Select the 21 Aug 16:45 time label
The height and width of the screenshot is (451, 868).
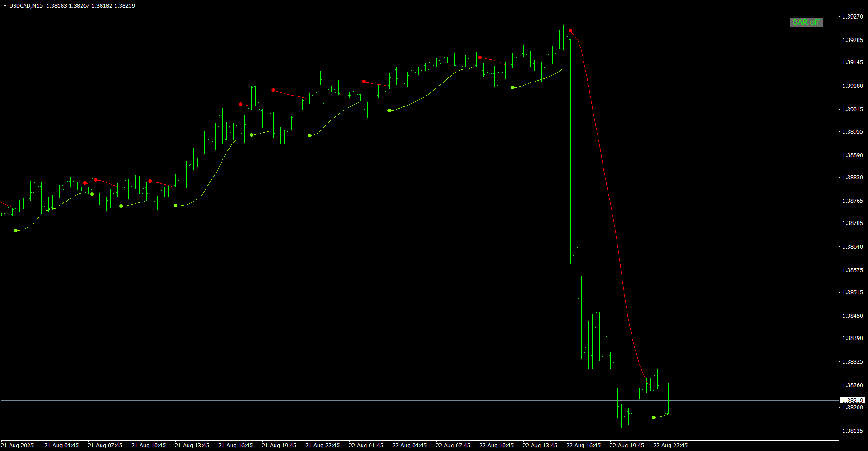pyautogui.click(x=236, y=446)
